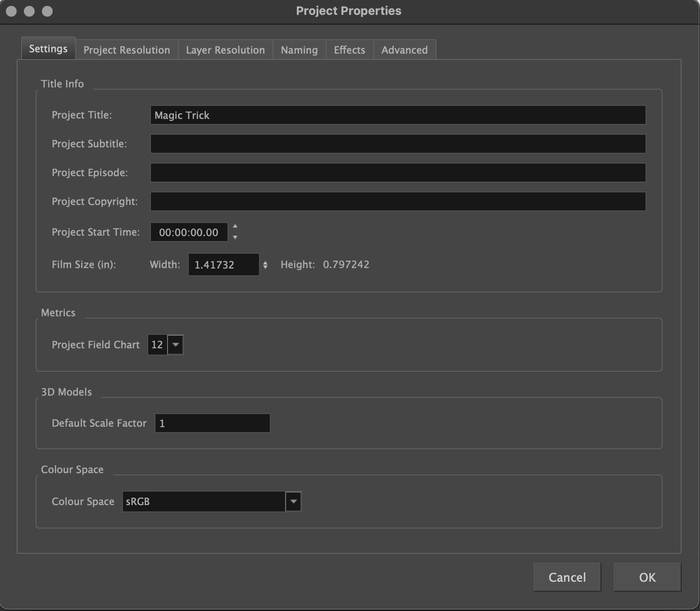Focus the Project Subtitle field
The height and width of the screenshot is (611, 700).
point(397,144)
